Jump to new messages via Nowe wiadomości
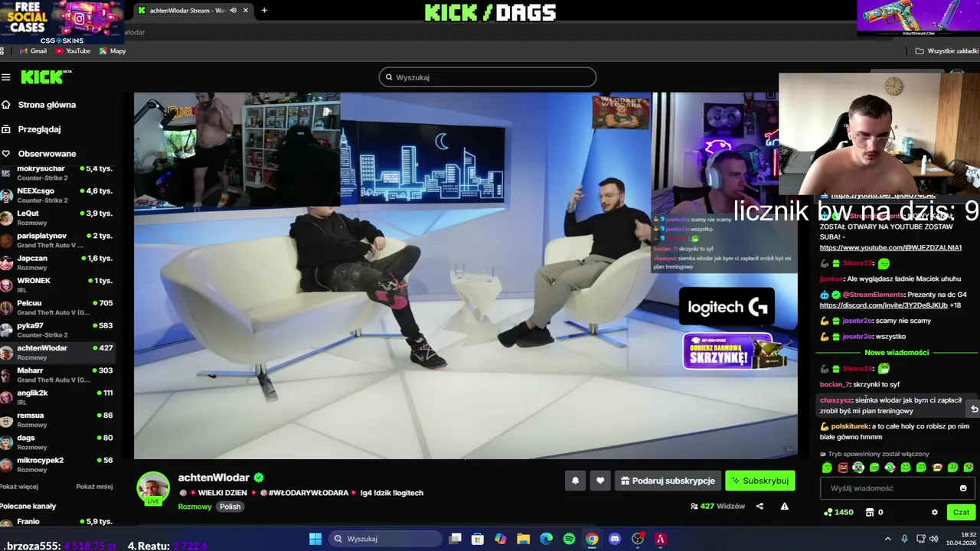Viewport: 980px width, 551px height. (897, 353)
